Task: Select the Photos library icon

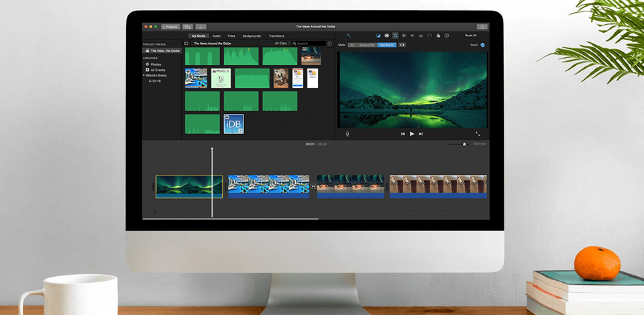Action: tap(148, 64)
